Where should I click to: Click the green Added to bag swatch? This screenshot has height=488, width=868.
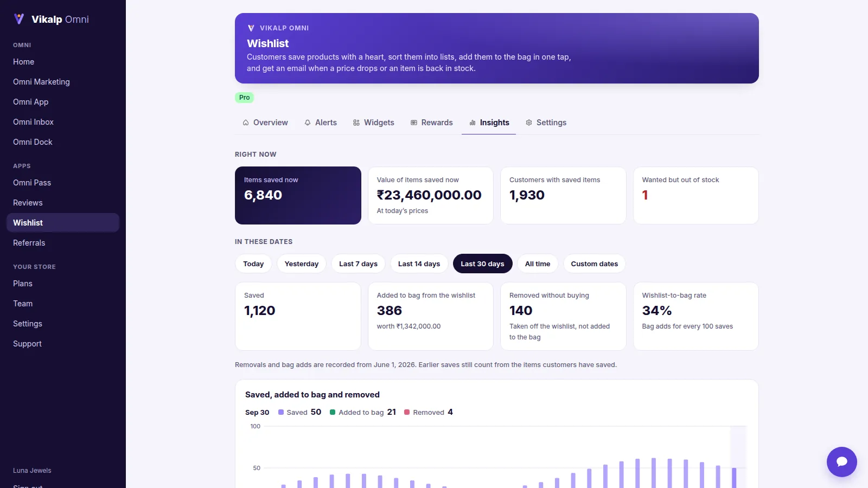point(333,412)
